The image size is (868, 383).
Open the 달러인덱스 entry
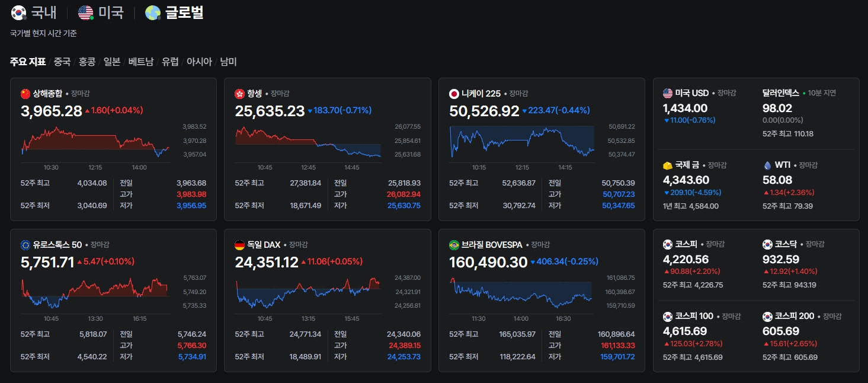click(781, 93)
